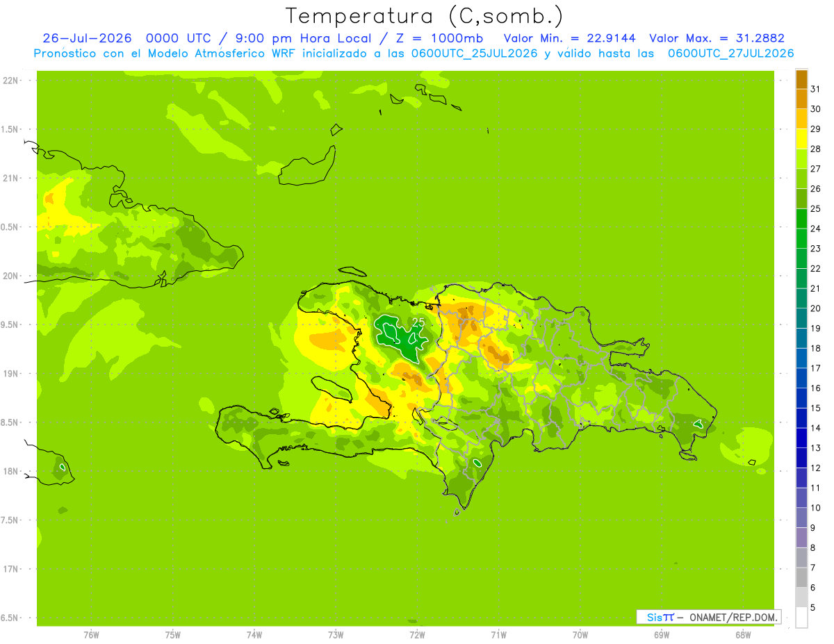Image resolution: width=834 pixels, height=644 pixels.
Task: Select the '20N' latitude label
Action: point(10,276)
